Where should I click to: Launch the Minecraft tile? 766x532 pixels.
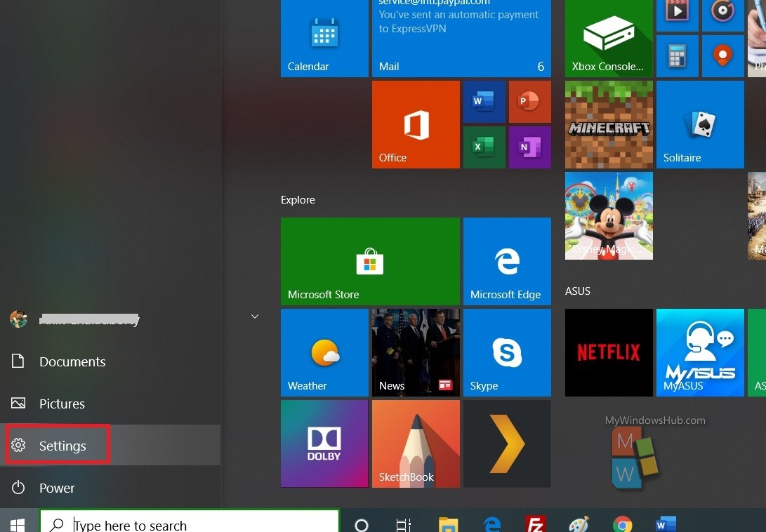coord(609,124)
